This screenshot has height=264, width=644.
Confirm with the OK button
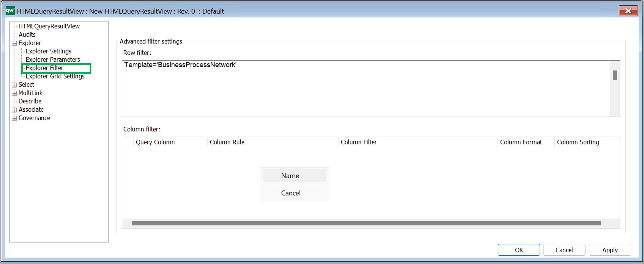click(x=519, y=250)
